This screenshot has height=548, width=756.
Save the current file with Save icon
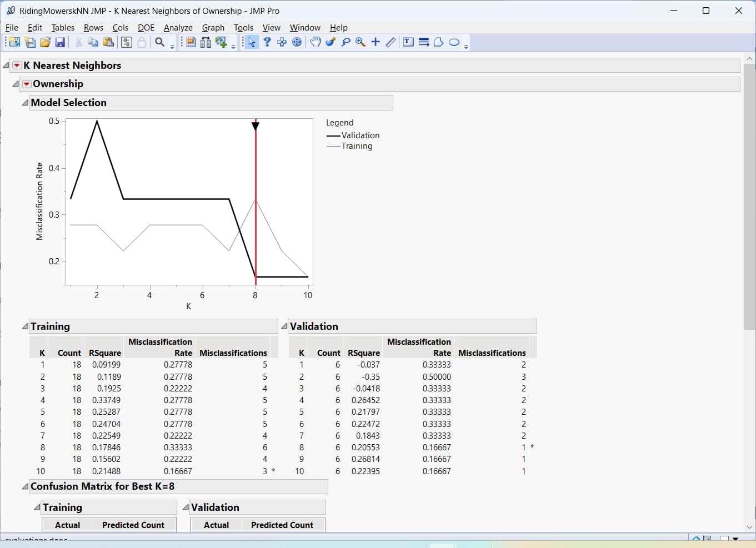point(60,42)
